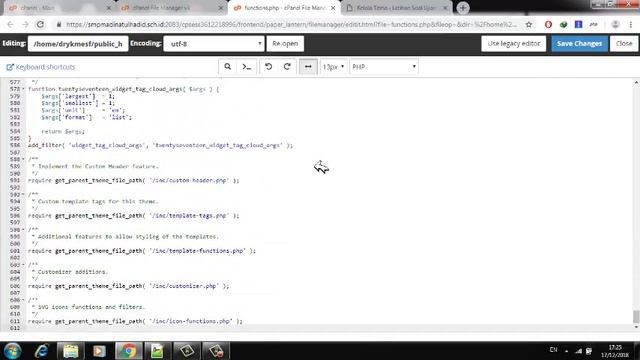The height and width of the screenshot is (360, 640).
Task: Select the functions.php editor tab
Action: (x=284, y=8)
